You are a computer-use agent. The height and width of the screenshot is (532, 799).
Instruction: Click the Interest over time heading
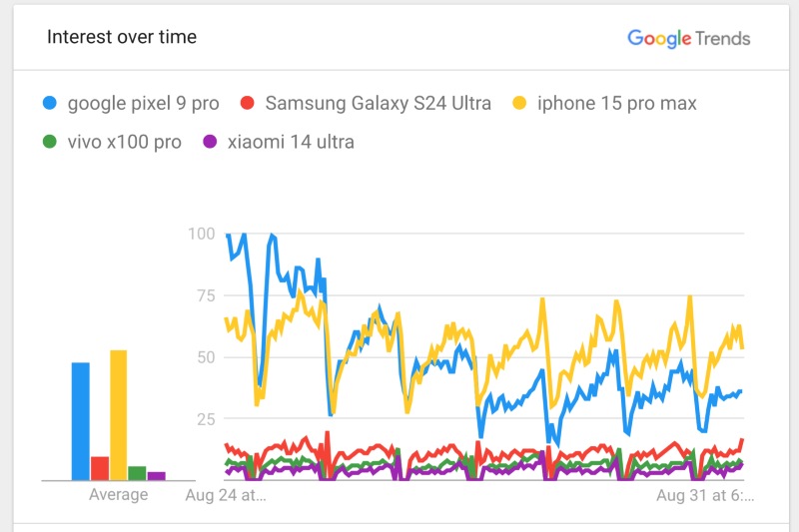coord(122,38)
